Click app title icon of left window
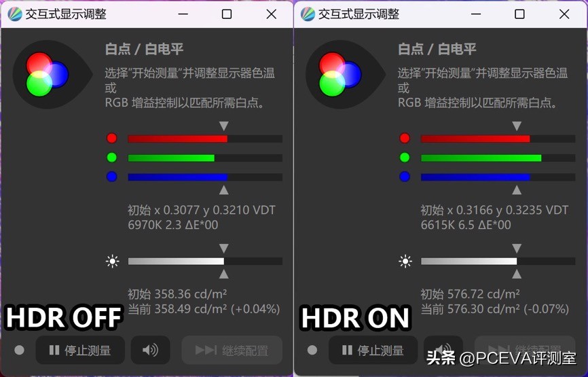 (15, 14)
